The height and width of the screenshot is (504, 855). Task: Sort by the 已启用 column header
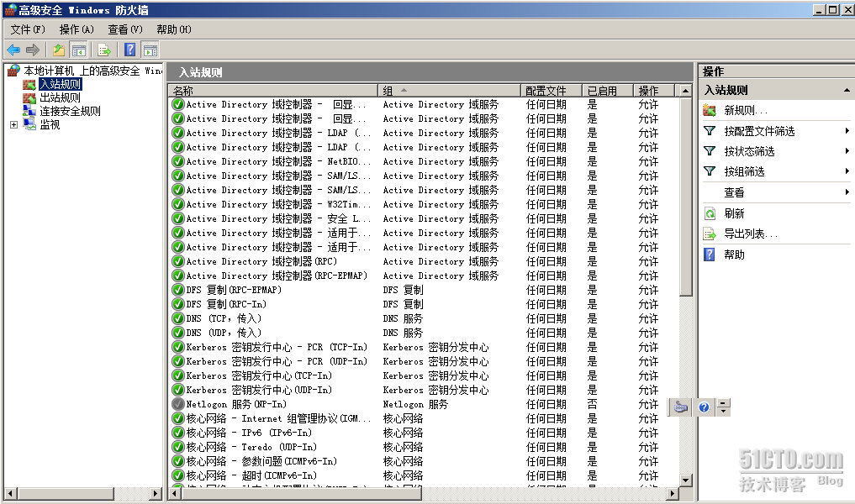tap(608, 91)
